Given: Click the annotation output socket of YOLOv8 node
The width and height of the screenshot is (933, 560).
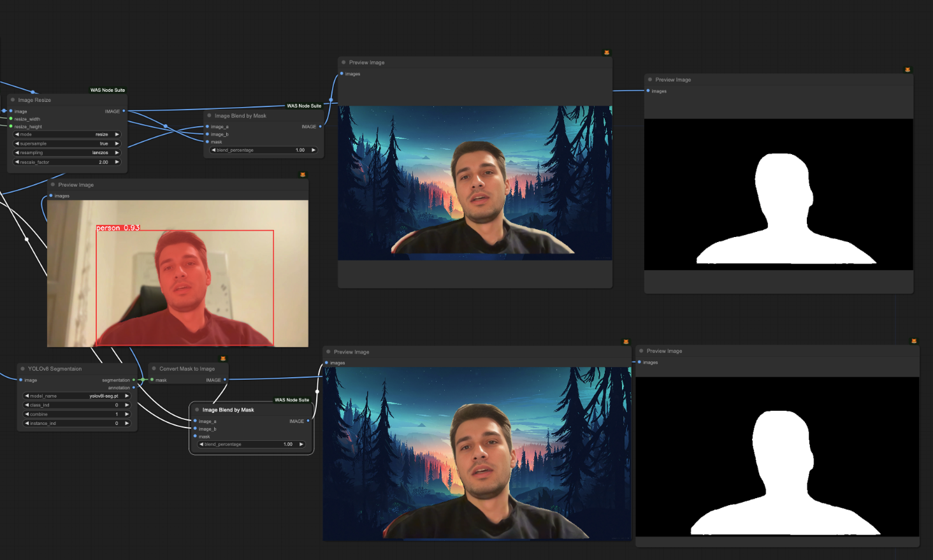Looking at the screenshot, I should click(x=133, y=387).
